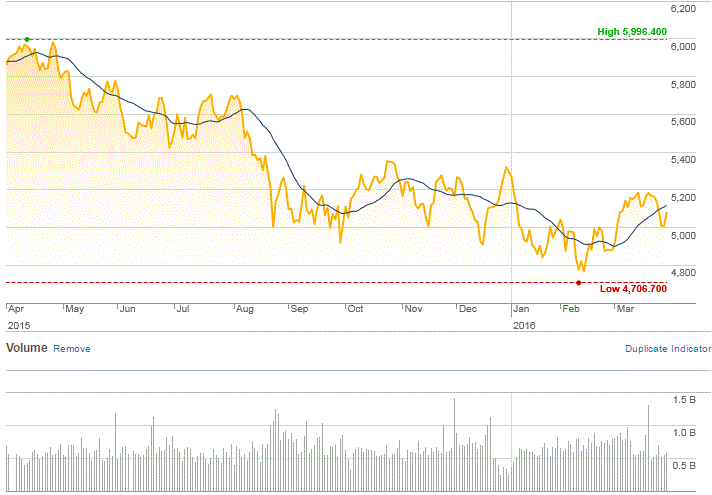Click the Jul label on the time axis

pos(183,310)
